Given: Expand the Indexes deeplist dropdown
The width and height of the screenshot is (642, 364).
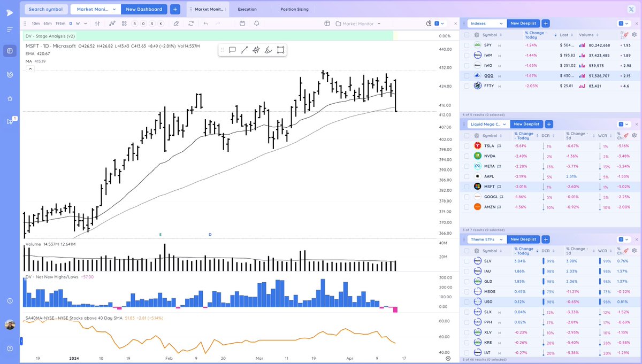Looking at the screenshot, I should (x=487, y=24).
